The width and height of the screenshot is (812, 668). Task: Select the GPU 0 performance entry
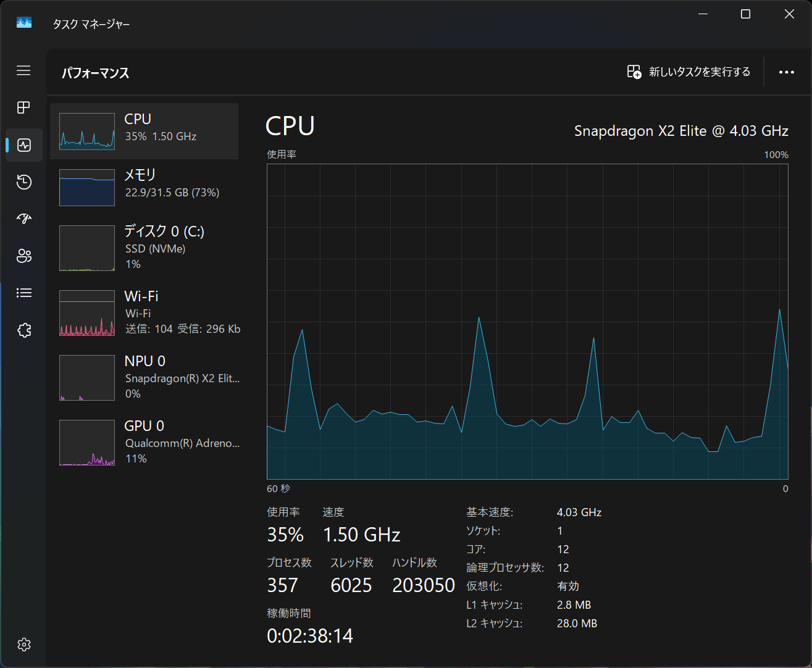(144, 442)
